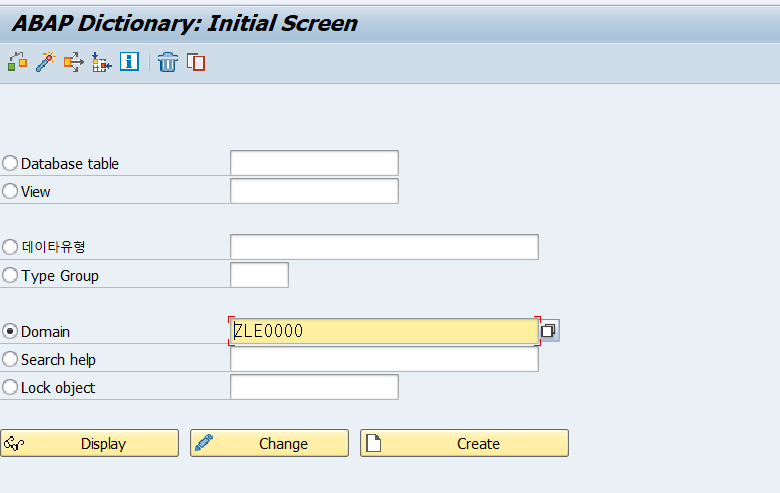Focus the Type Group input field
The image size is (780, 493).
click(x=259, y=275)
